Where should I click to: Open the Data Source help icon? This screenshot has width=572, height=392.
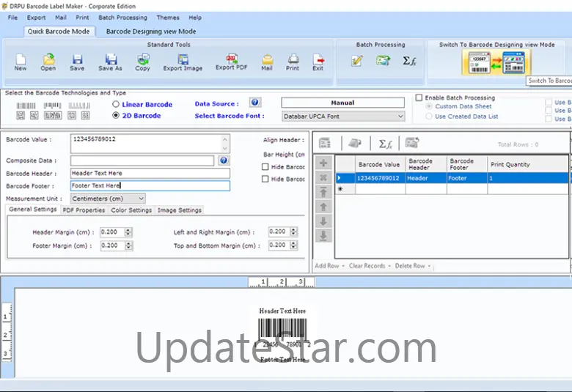[254, 103]
